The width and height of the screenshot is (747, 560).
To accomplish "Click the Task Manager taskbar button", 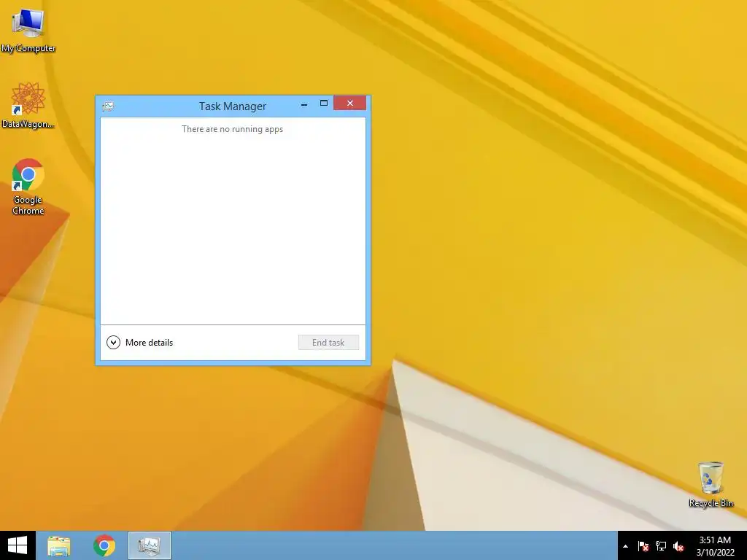I will [150, 545].
